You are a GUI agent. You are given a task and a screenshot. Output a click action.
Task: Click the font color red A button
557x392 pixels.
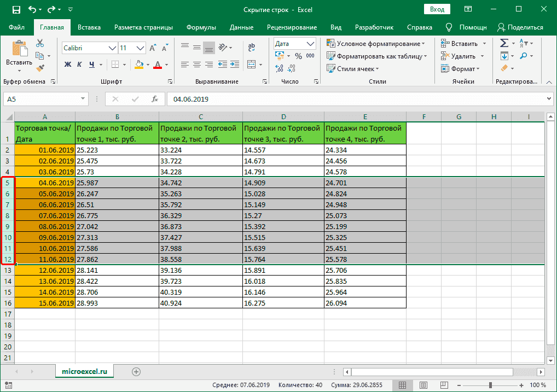tap(158, 65)
